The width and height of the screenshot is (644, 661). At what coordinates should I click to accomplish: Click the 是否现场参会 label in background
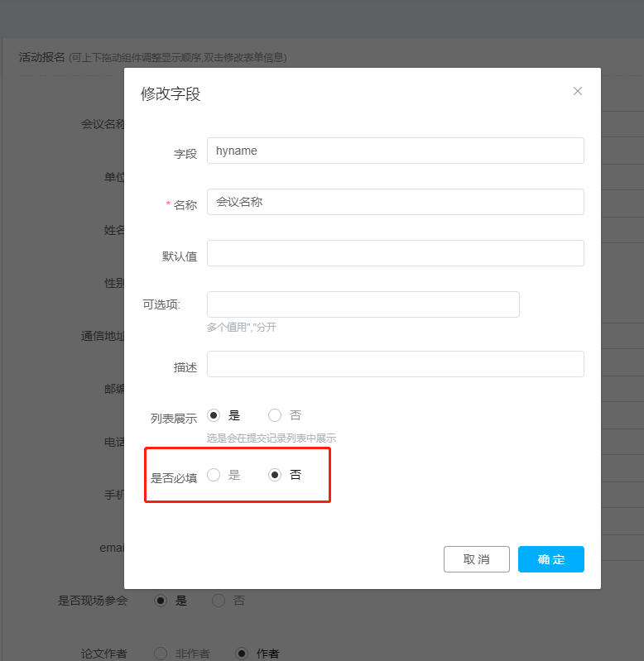[93, 601]
